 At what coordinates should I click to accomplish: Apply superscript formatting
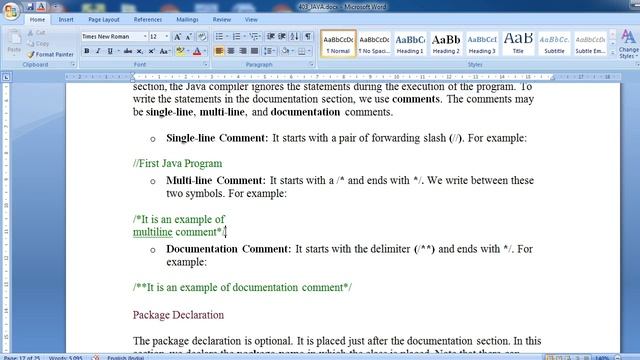[151, 51]
